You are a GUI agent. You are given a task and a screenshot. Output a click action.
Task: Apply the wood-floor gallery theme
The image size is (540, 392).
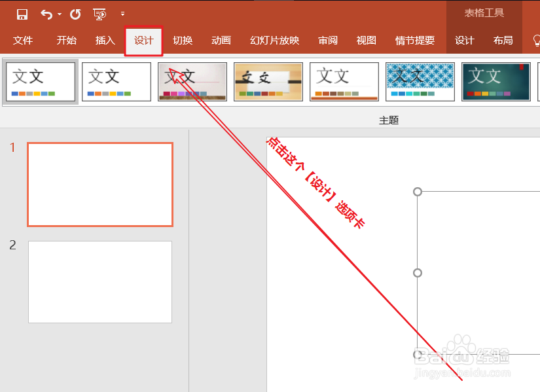click(x=192, y=82)
